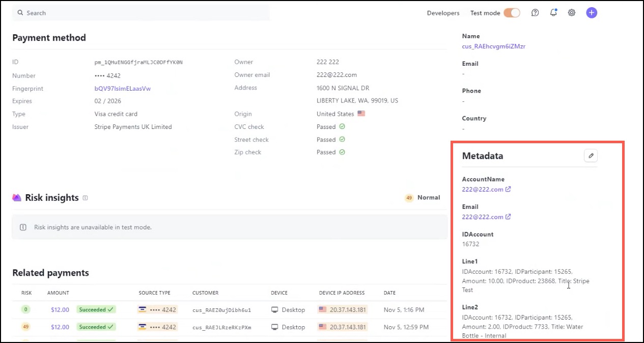Click Desktop icon in 1:16 PM row
Image resolution: width=644 pixels, height=343 pixels.
(x=274, y=310)
